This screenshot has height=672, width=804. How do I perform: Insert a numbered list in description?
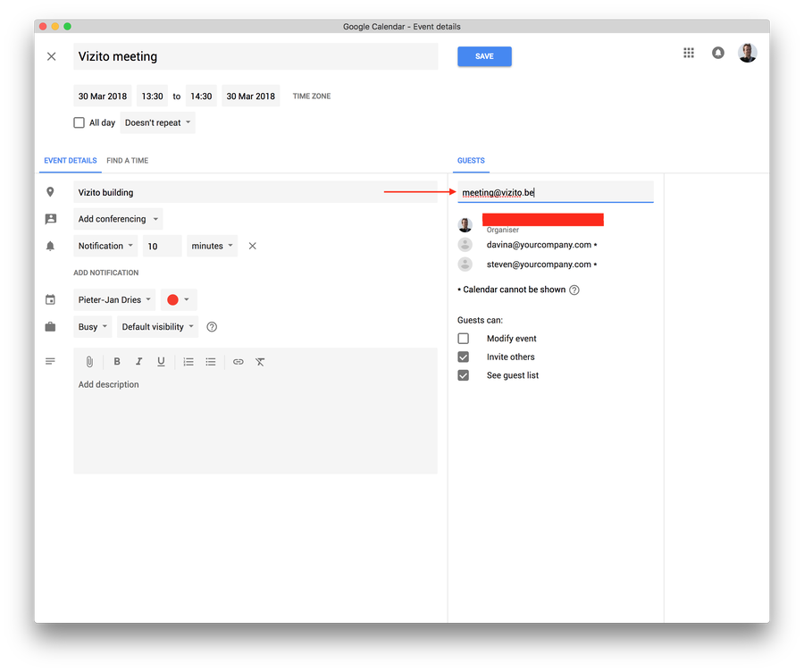point(188,362)
